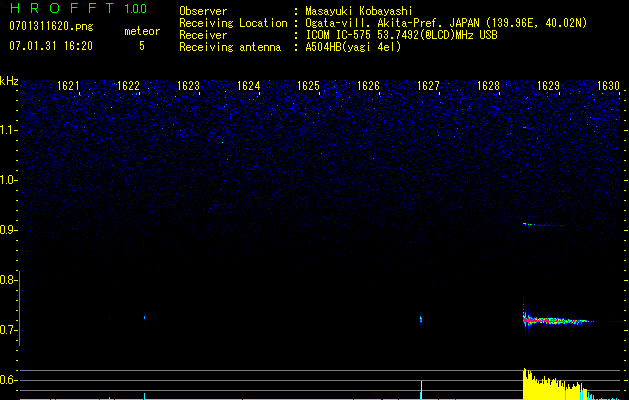Click the 1627 time marker
The image size is (629, 400).
(428, 86)
